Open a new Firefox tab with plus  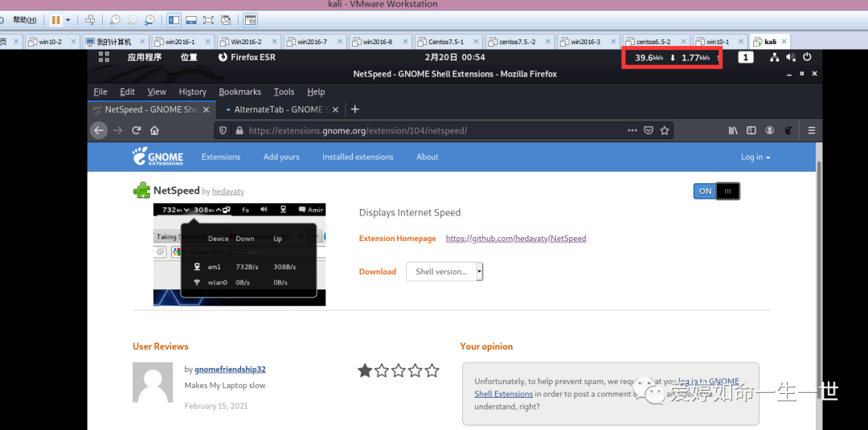tap(355, 109)
